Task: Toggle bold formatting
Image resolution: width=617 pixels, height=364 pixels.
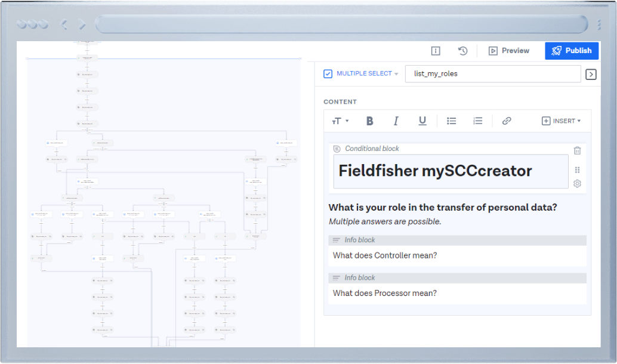Action: coord(369,121)
